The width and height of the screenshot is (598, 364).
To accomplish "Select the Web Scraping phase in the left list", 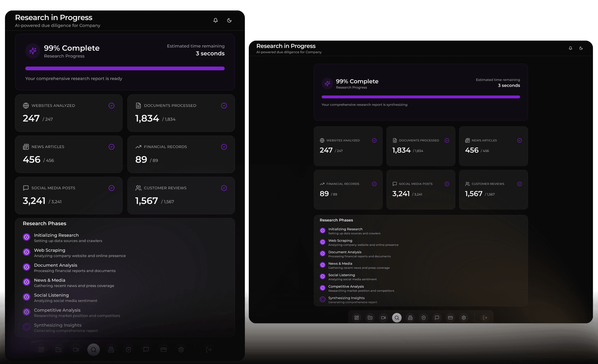I will [49, 250].
